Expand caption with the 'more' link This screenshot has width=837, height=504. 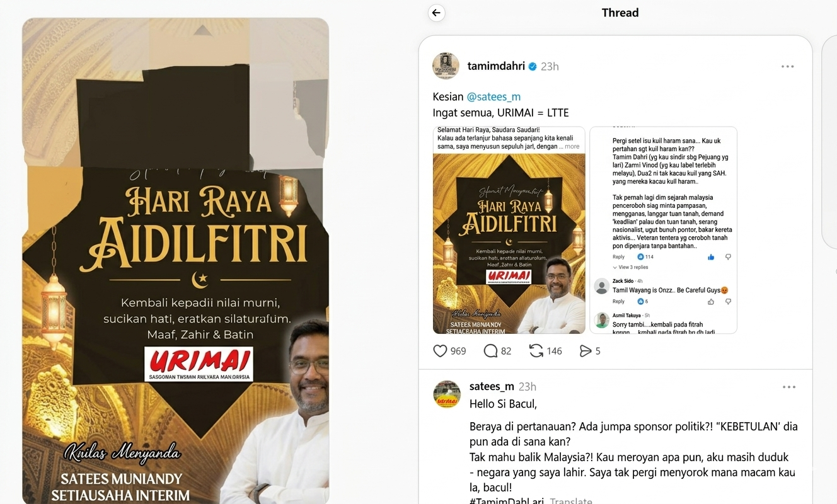[572, 146]
